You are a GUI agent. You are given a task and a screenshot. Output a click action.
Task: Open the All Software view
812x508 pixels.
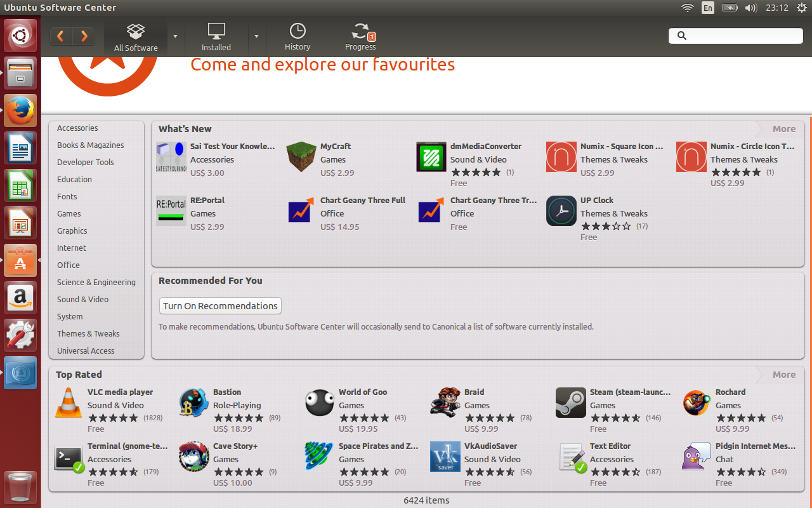coord(136,37)
